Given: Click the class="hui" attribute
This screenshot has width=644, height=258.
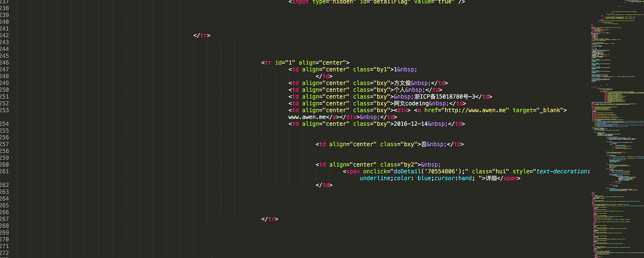Looking at the screenshot, I should (x=490, y=171).
